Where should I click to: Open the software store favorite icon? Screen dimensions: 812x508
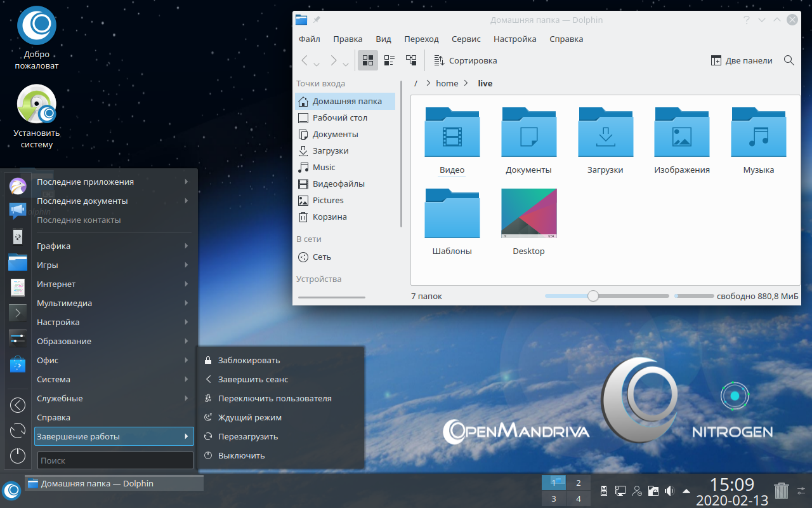(x=18, y=364)
